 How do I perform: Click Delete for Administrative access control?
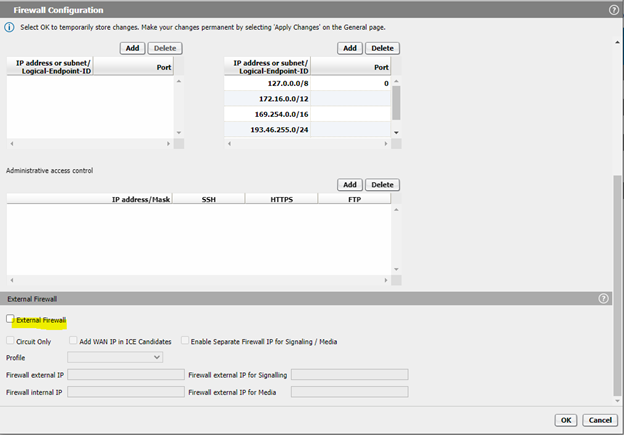click(382, 185)
